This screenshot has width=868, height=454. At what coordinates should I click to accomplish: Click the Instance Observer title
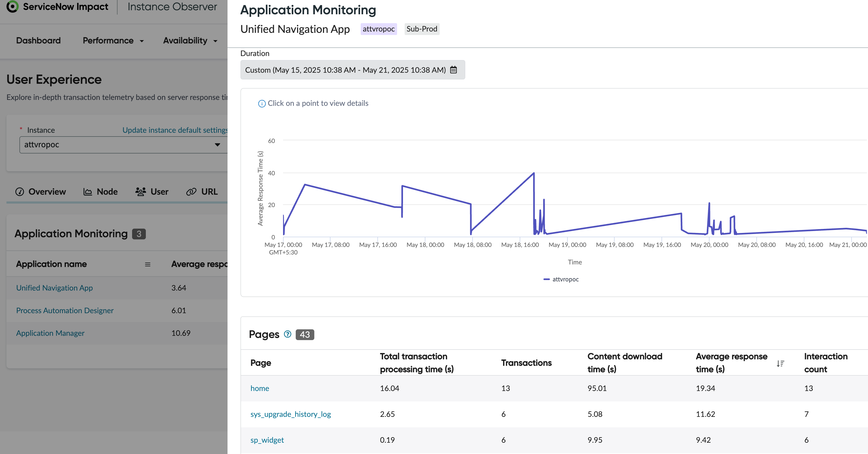[172, 7]
